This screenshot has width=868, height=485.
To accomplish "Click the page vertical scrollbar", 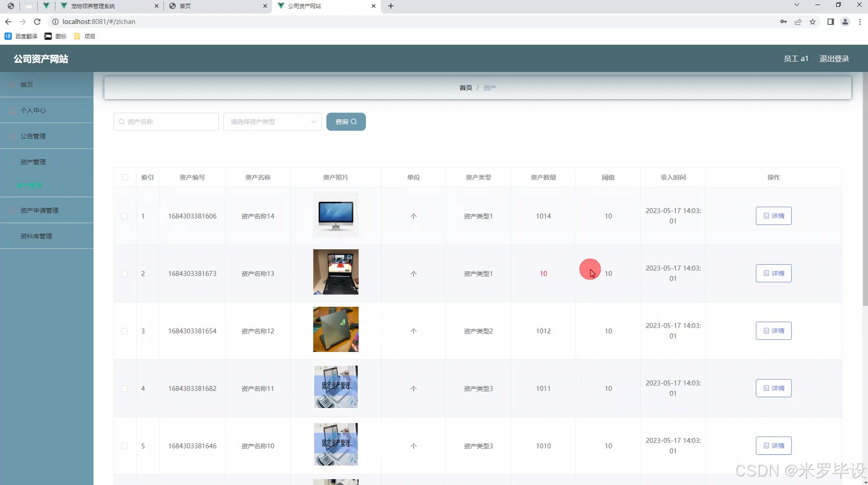I will pyautogui.click(x=865, y=190).
